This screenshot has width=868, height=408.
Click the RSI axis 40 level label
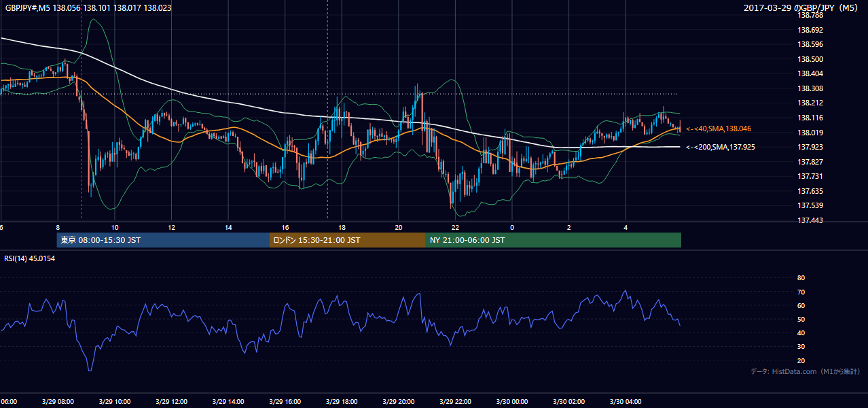801,333
